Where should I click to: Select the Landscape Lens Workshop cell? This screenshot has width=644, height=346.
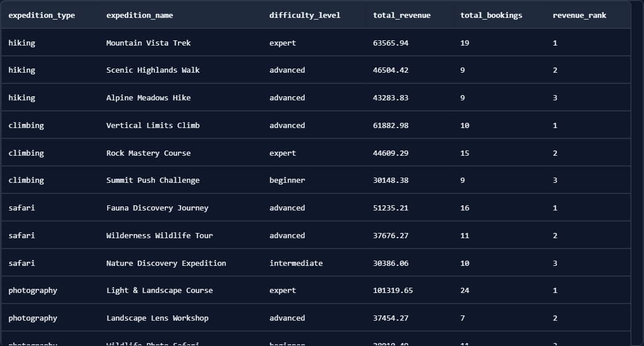(157, 318)
